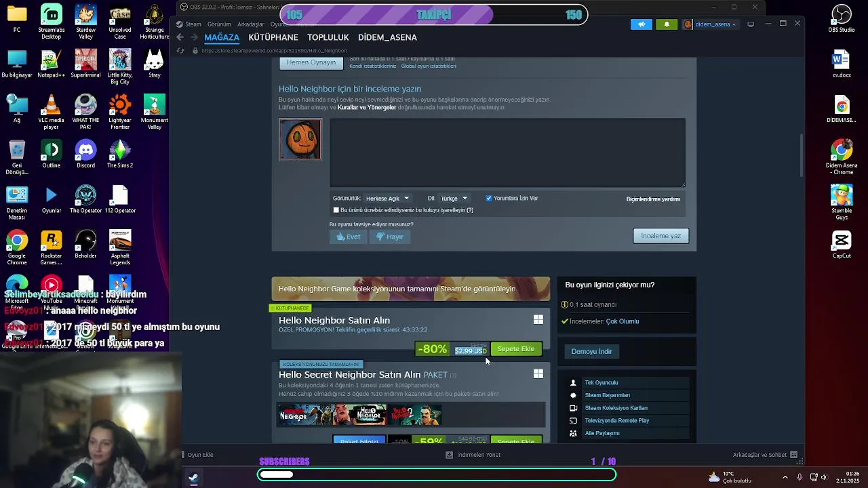Screen dimensions: 868x488
Task: Switch to the MAĞAZA tab
Action: [x=222, y=37]
